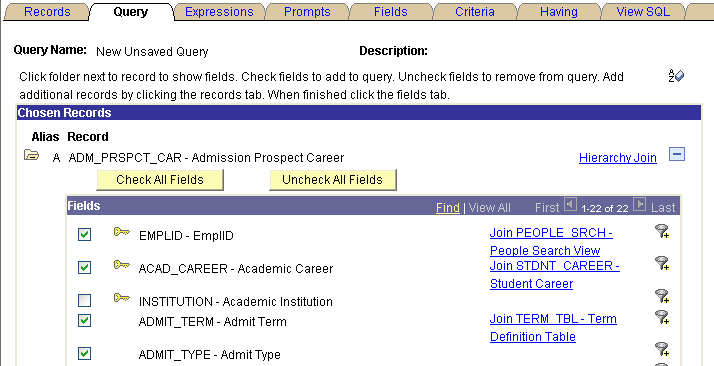
Task: Uncheck the ADMIT_TERM field checkbox
Action: (x=84, y=320)
